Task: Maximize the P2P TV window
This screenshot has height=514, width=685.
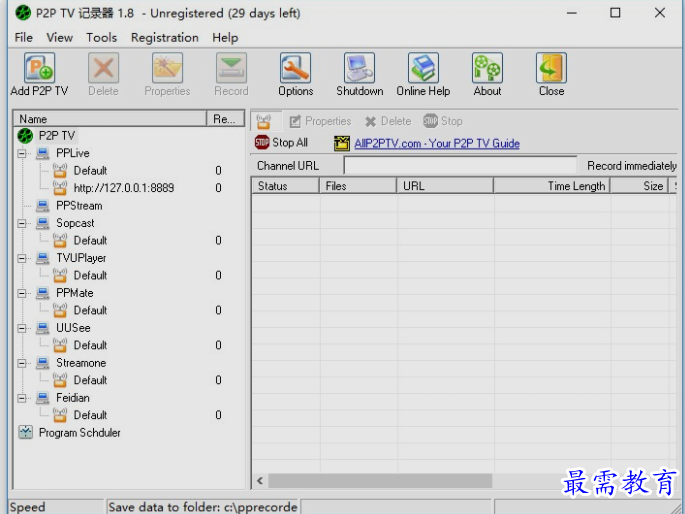Action: pyautogui.click(x=615, y=13)
